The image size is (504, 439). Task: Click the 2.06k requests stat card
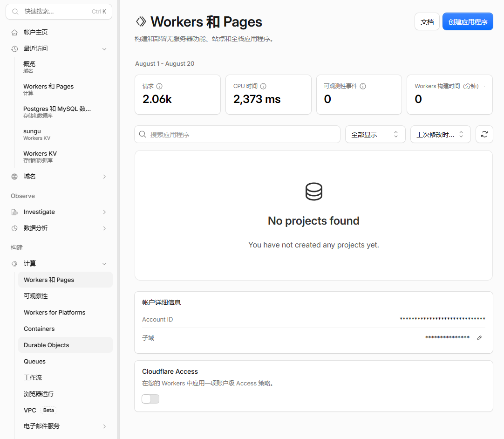(x=178, y=95)
